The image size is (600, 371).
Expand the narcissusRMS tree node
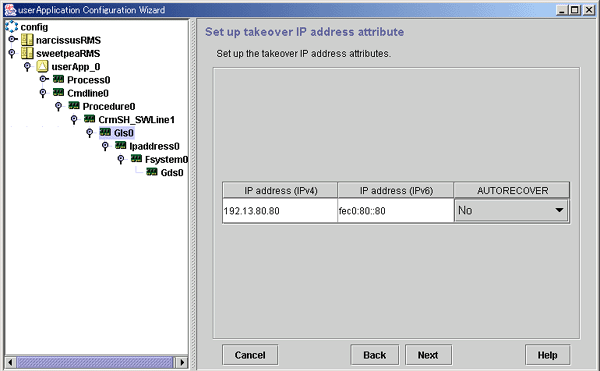[12, 39]
